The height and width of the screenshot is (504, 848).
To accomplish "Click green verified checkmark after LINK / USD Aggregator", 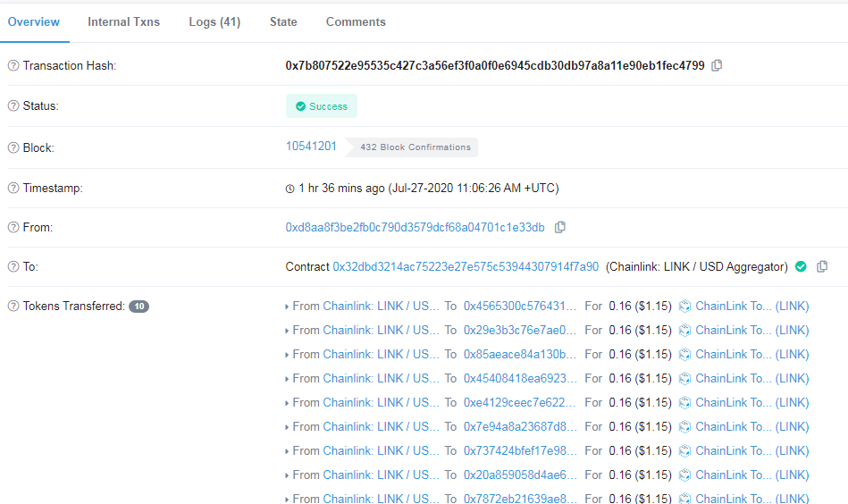I will pos(801,266).
